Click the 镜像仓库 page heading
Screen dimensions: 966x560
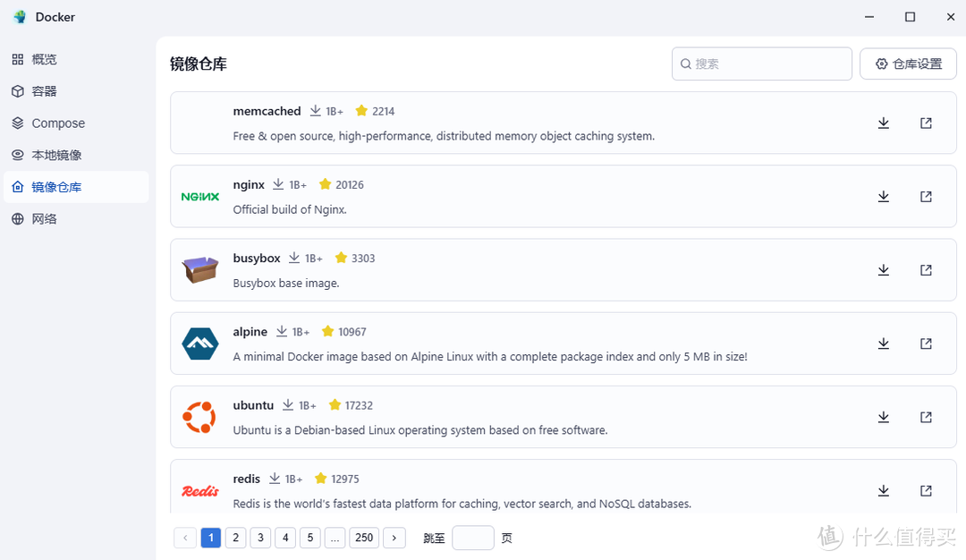(199, 64)
